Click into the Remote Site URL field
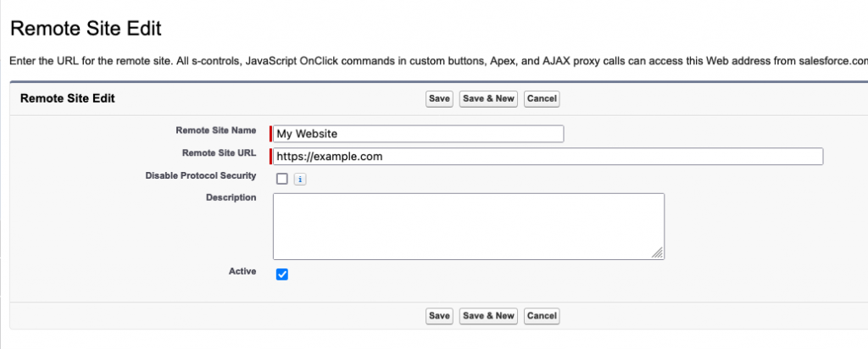The image size is (868, 349). pyautogui.click(x=548, y=156)
